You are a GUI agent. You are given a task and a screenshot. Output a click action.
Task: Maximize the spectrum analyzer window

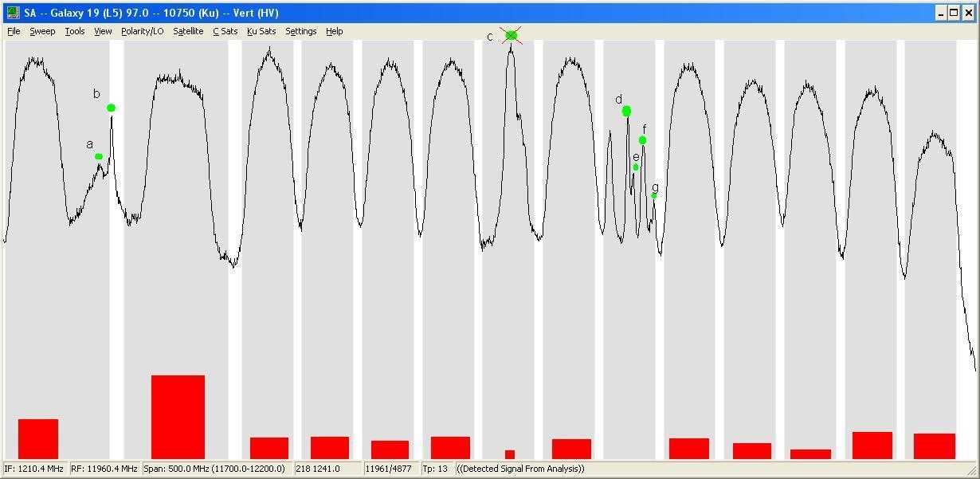click(x=954, y=13)
